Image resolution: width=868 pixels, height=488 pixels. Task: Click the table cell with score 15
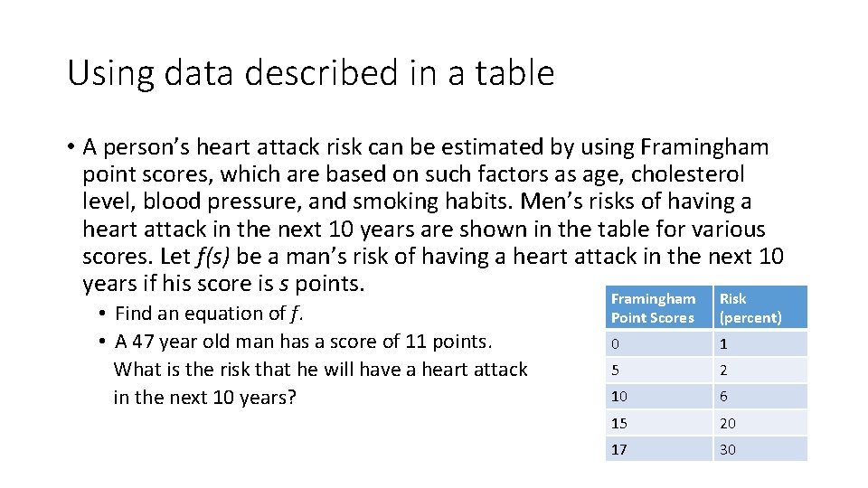(659, 423)
